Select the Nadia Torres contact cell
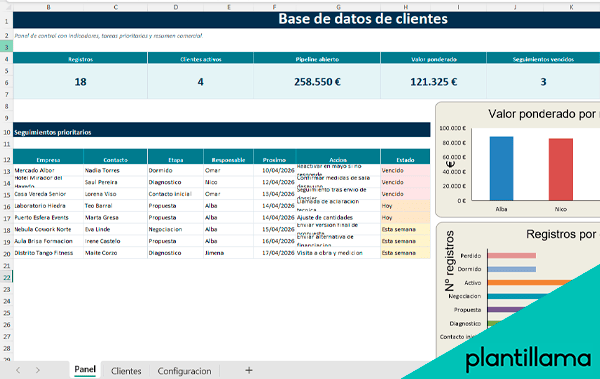The width and height of the screenshot is (600, 379). (115, 170)
